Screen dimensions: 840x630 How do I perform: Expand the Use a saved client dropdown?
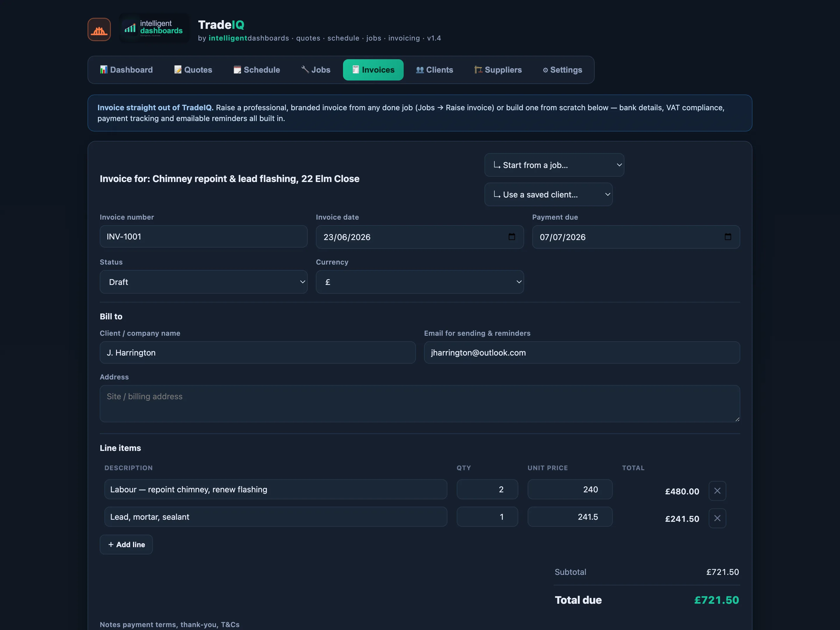tap(548, 195)
